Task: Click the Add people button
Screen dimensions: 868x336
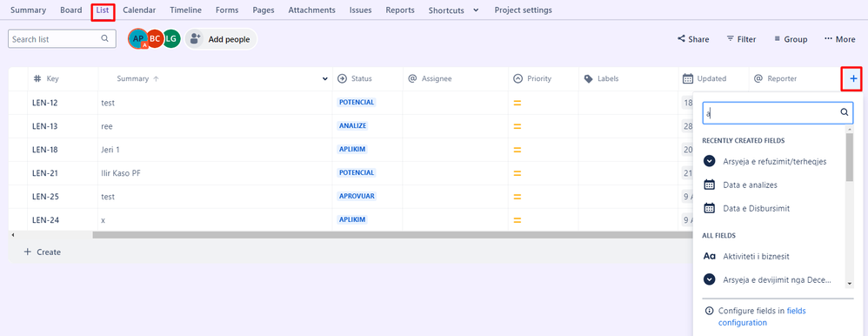Action: 221,39
